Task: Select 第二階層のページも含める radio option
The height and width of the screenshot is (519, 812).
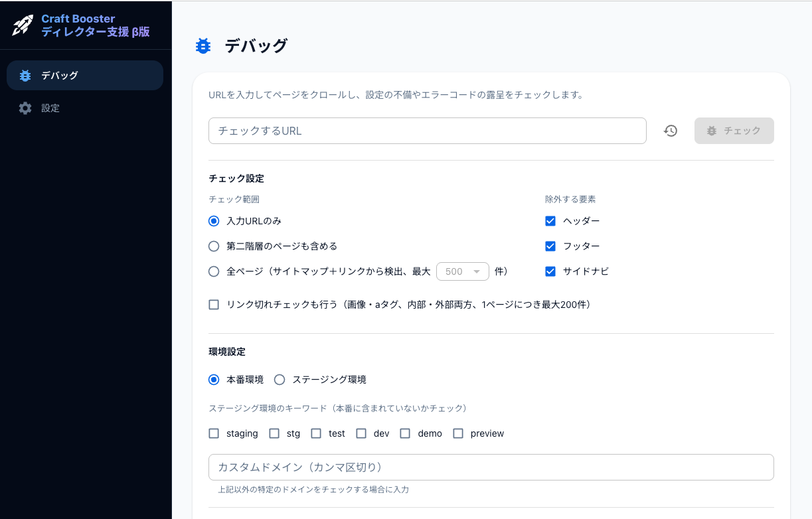Action: [x=213, y=246]
